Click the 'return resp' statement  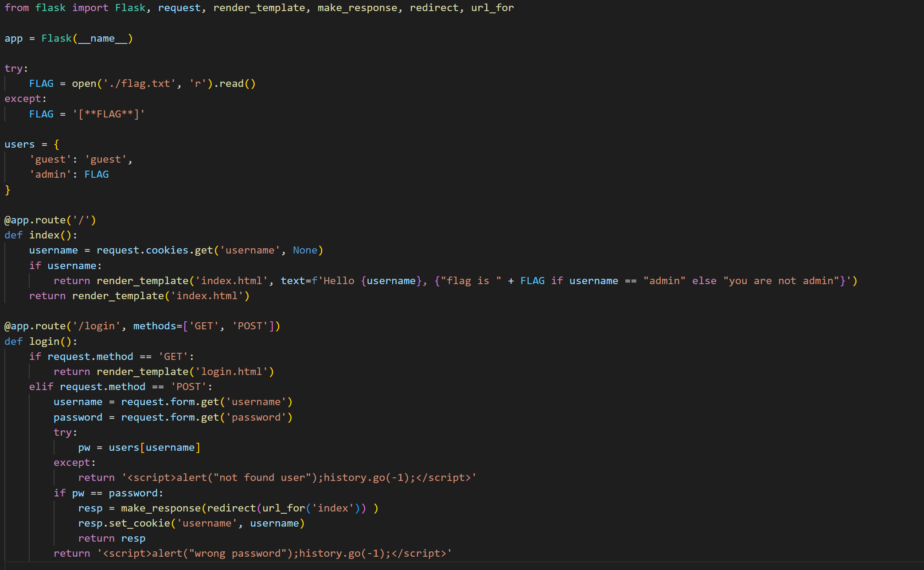point(112,539)
